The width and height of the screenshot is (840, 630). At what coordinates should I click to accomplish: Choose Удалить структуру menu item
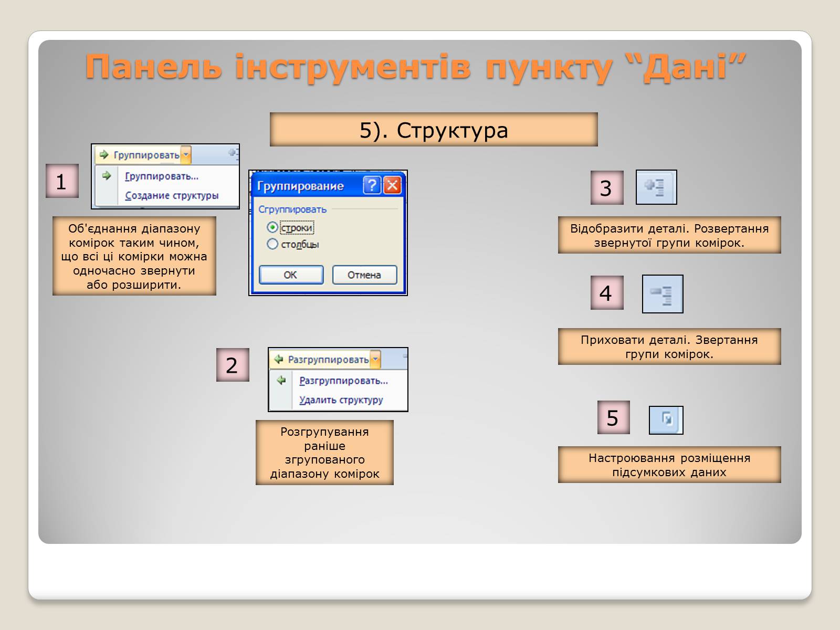[x=341, y=400]
